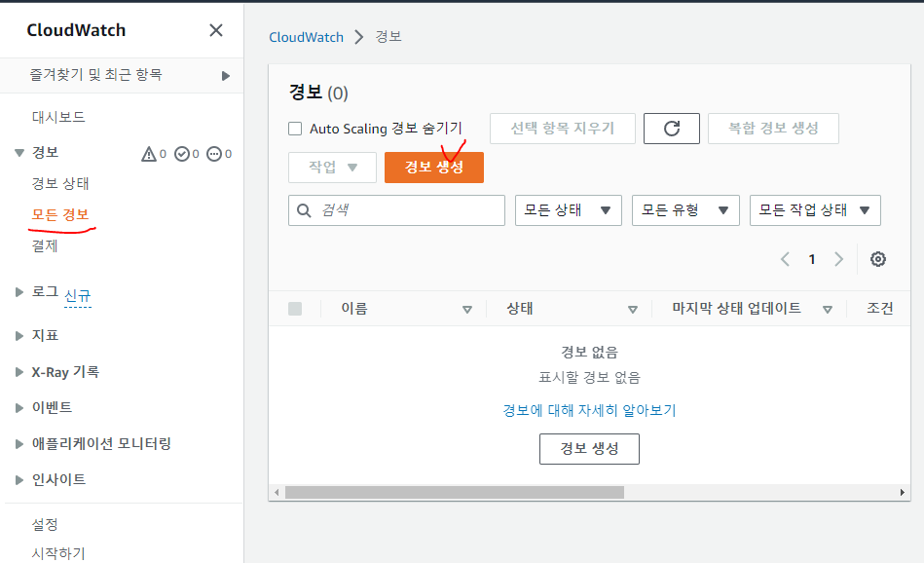Click the 조건 column header

point(879,309)
